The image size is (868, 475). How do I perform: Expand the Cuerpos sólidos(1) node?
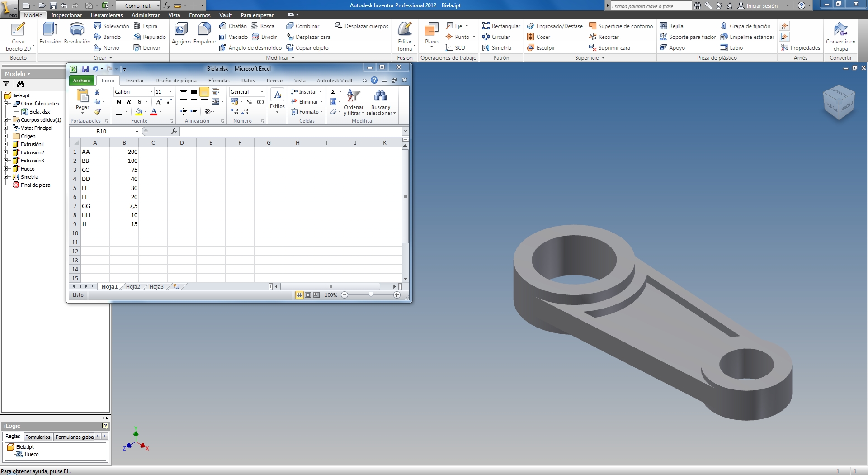(x=6, y=120)
